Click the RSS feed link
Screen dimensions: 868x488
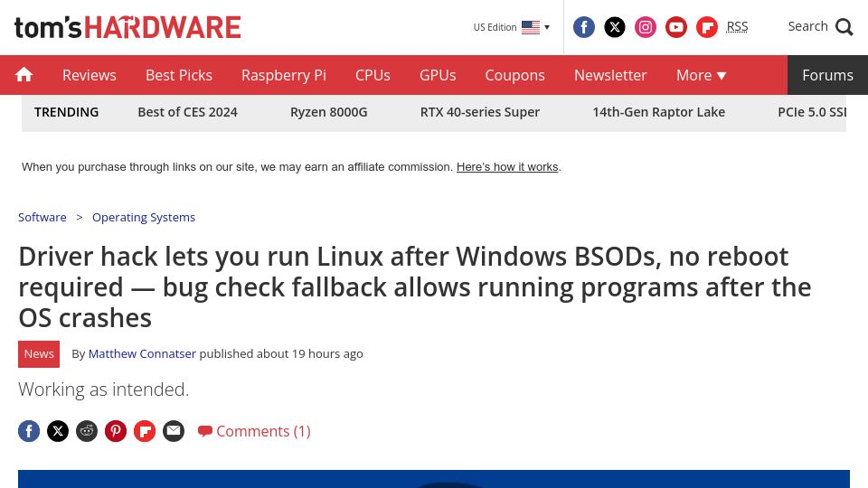[737, 26]
